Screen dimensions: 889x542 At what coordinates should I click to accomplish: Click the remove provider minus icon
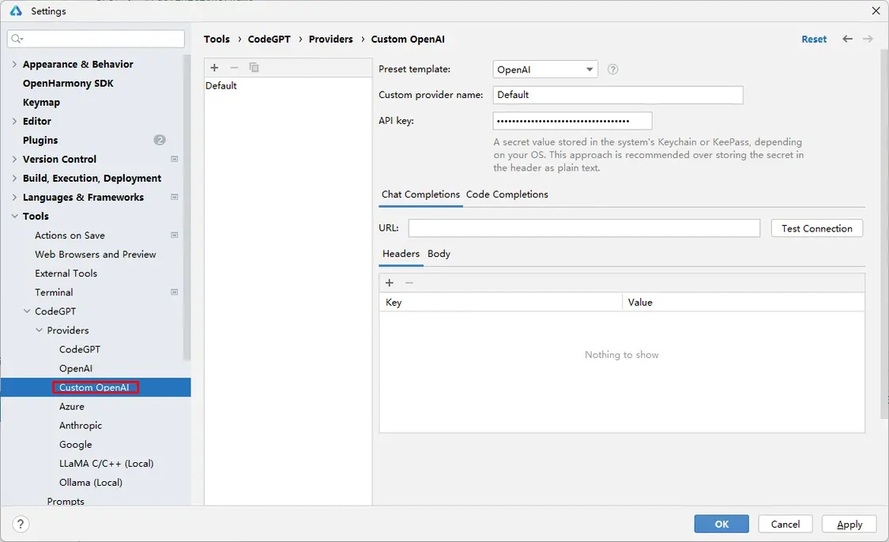click(x=234, y=68)
